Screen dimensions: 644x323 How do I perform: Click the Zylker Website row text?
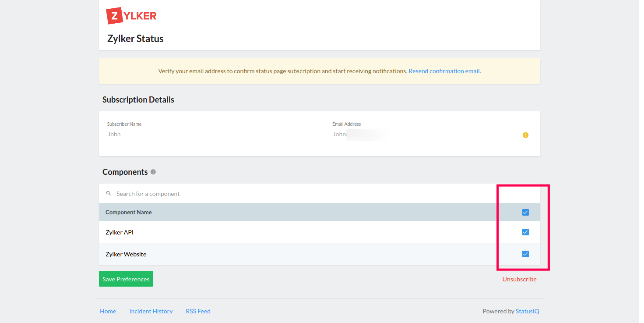pos(126,254)
